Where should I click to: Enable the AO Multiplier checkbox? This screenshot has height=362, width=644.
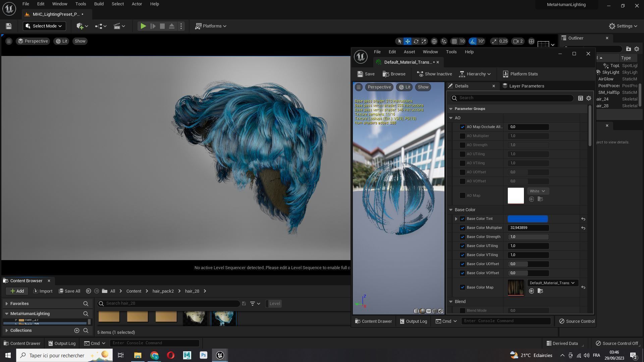coord(463,136)
